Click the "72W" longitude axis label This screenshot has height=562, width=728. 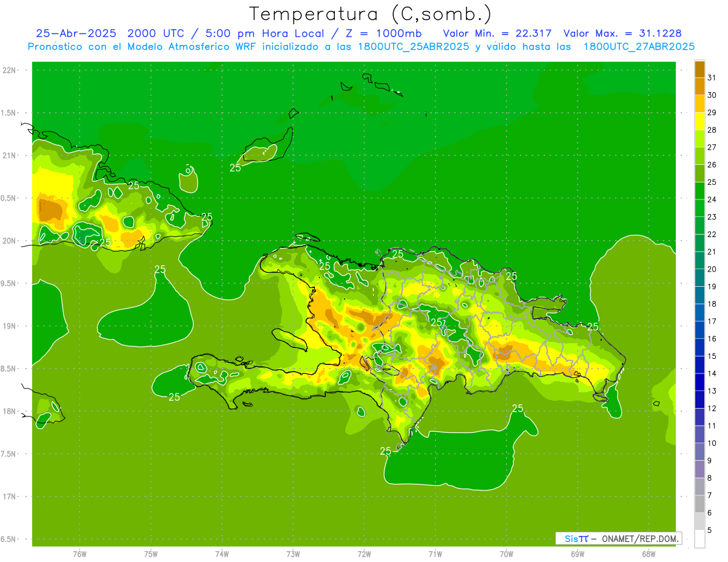364,554
